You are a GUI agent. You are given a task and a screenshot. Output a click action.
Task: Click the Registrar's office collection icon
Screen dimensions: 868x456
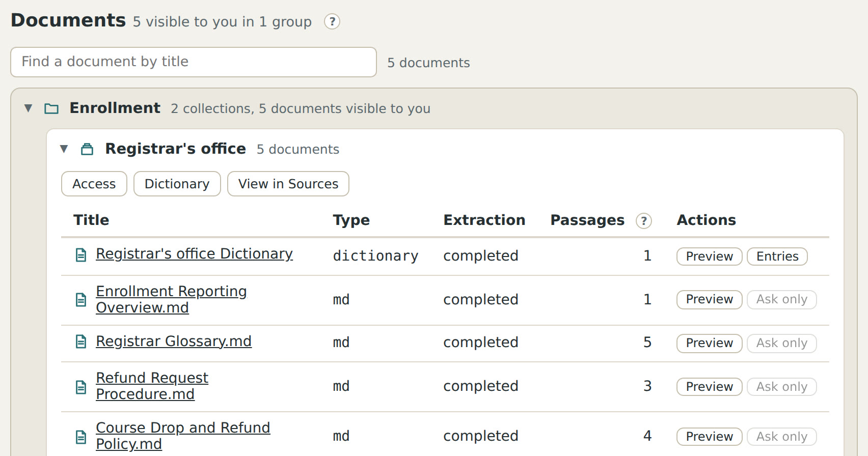click(x=87, y=149)
